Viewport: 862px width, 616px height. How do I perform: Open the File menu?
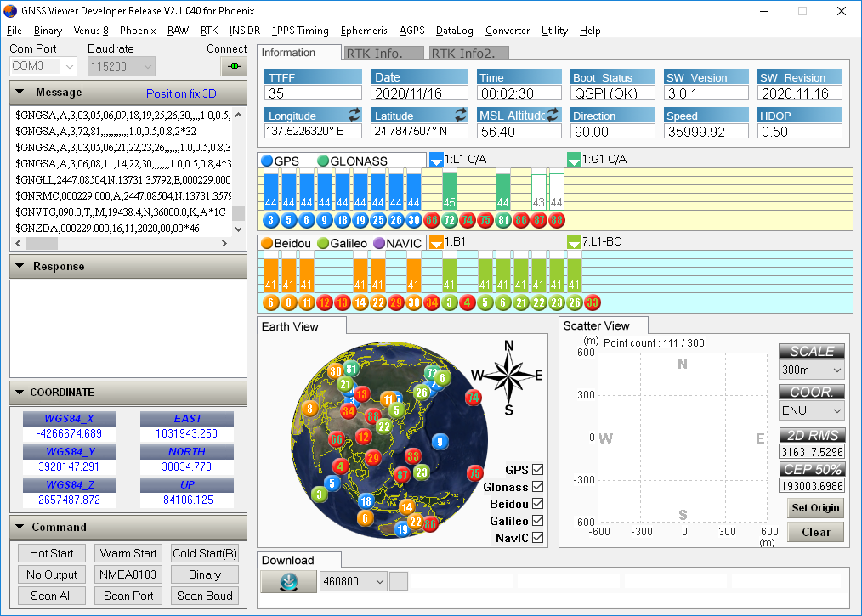pyautogui.click(x=14, y=31)
